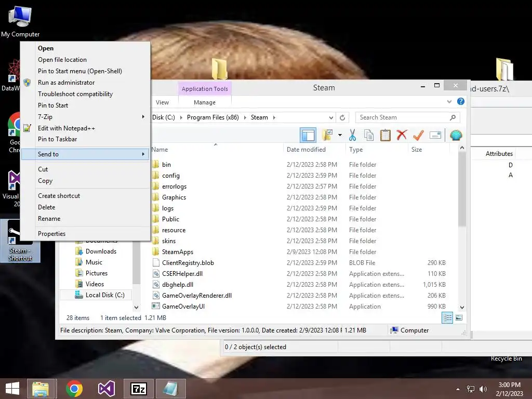Click the orange checkmark Properties icon

418,135
